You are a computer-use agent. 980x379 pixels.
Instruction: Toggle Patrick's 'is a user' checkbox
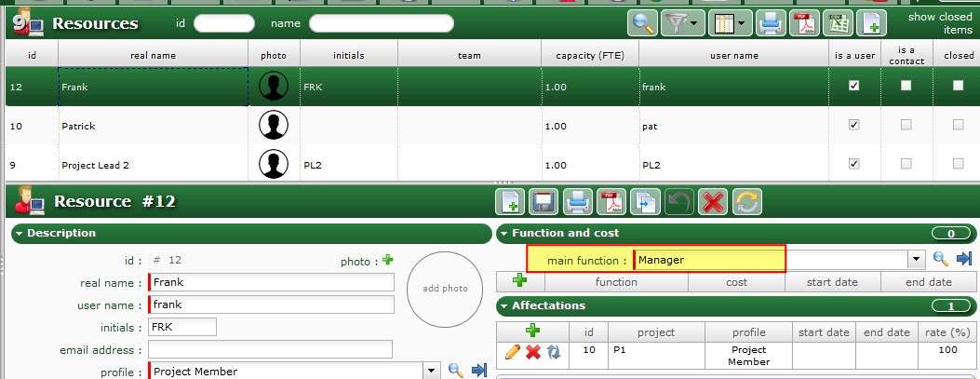click(x=853, y=125)
